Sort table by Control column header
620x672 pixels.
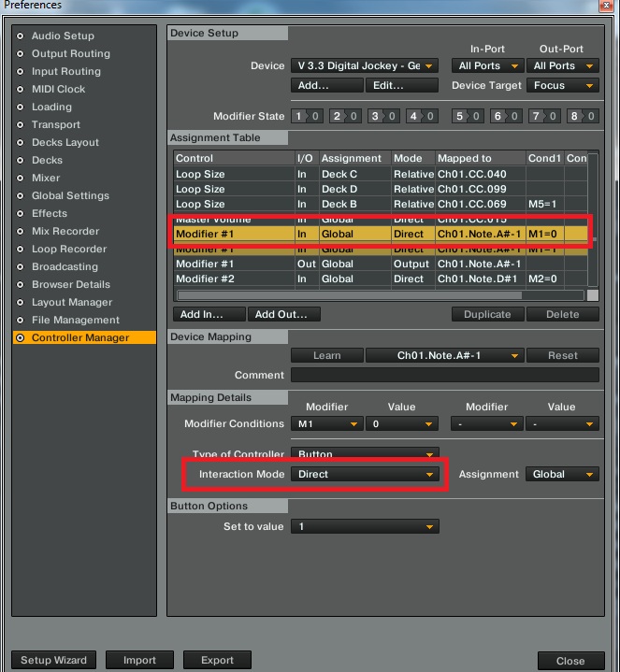234,159
